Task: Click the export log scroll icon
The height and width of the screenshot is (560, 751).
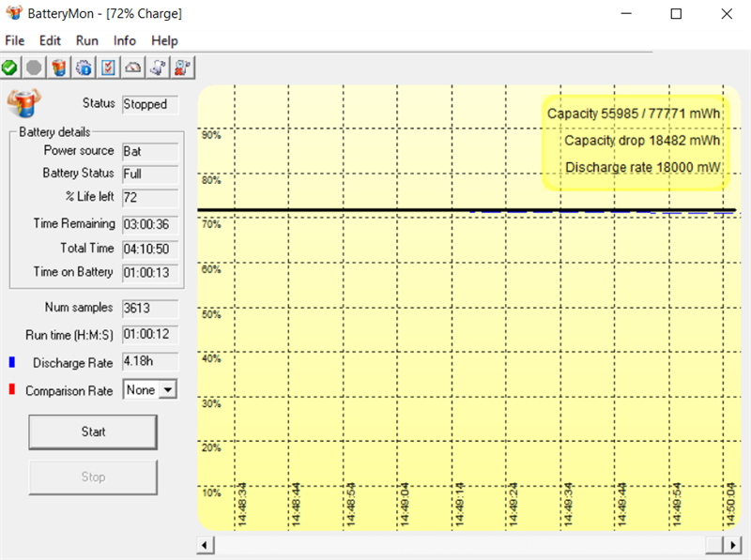Action: point(158,67)
